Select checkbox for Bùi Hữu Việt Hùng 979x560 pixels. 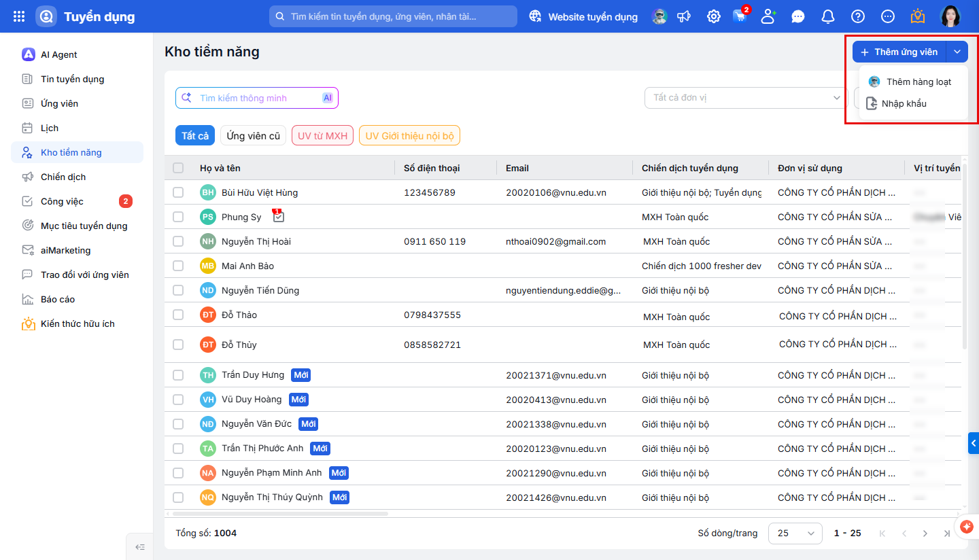coord(178,192)
